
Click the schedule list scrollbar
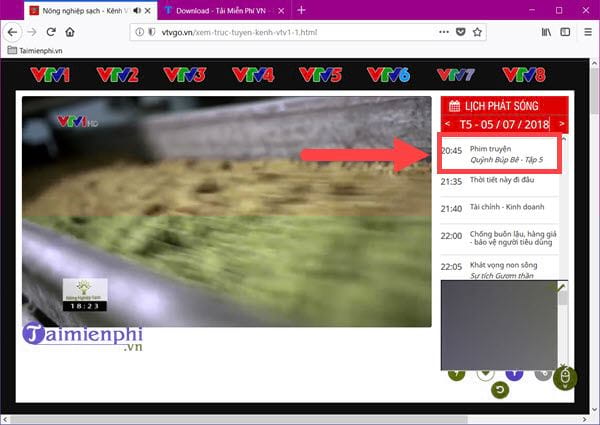pos(563,208)
